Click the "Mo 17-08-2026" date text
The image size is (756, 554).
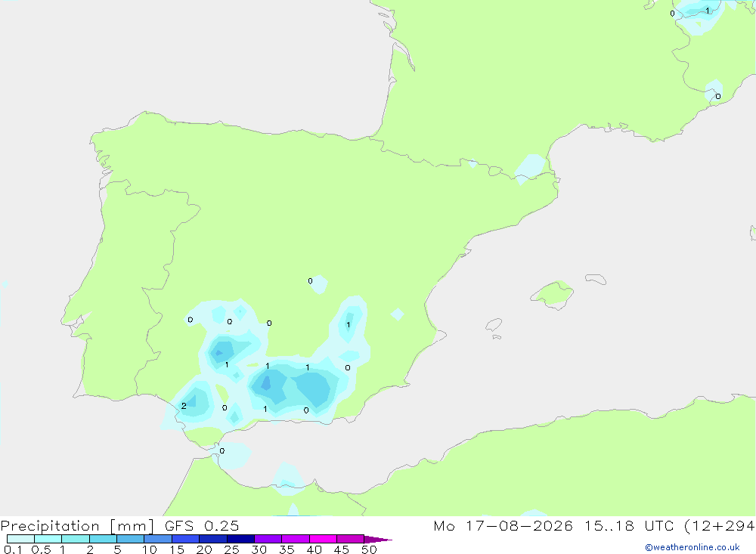503,525
